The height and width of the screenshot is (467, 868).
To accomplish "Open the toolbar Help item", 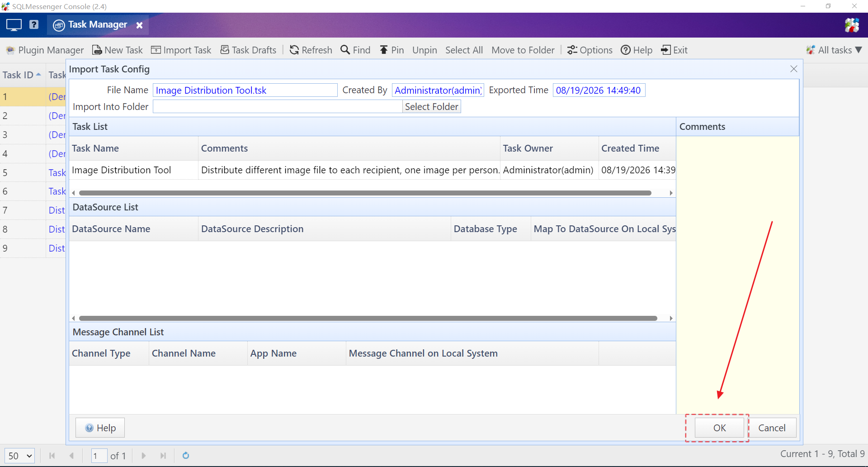I will (x=637, y=50).
